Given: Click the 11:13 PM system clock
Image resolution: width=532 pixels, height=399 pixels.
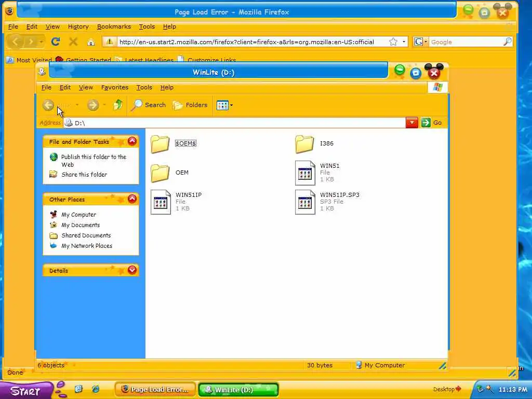Looking at the screenshot, I should click(513, 390).
